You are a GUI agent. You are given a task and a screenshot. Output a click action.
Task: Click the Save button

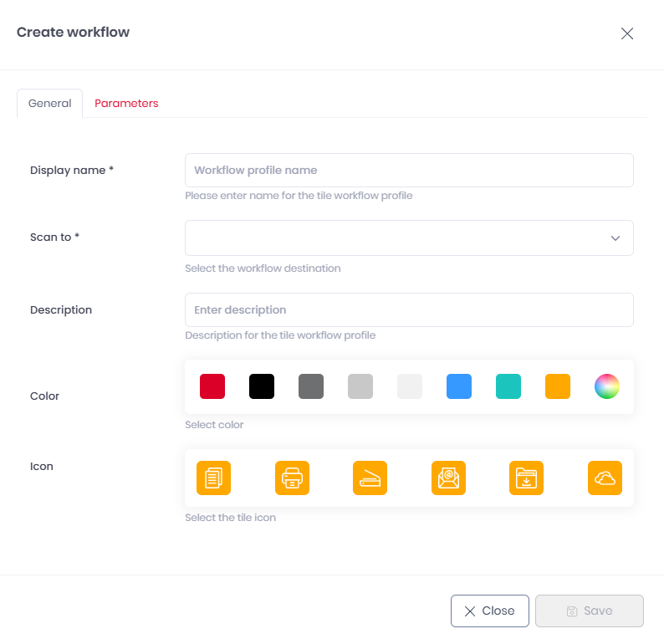tap(589, 611)
